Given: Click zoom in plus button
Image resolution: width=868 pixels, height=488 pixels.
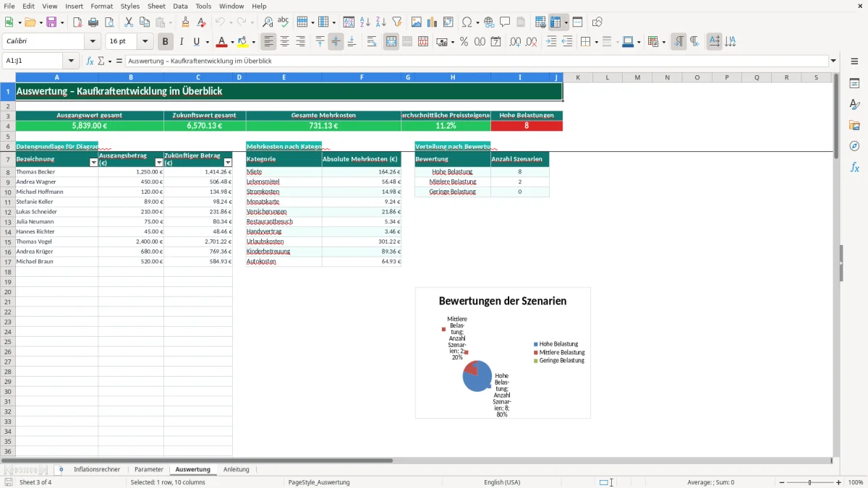Looking at the screenshot, I should coord(839,482).
